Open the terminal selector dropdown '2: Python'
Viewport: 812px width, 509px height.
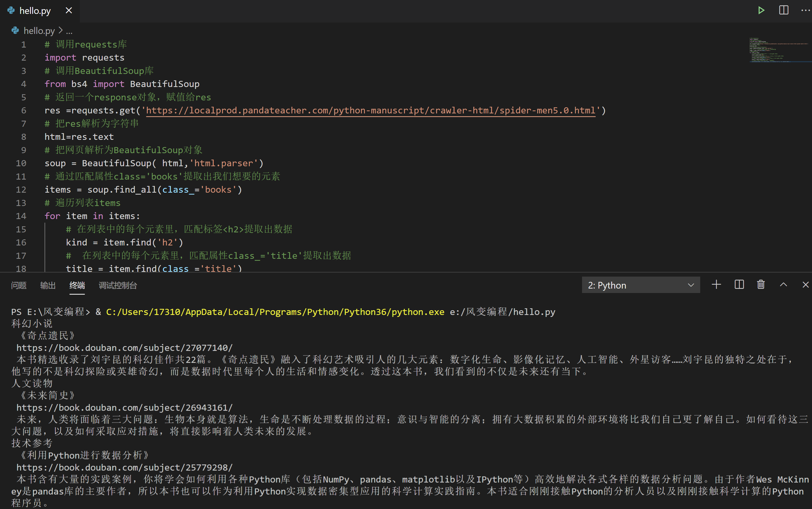pos(641,285)
